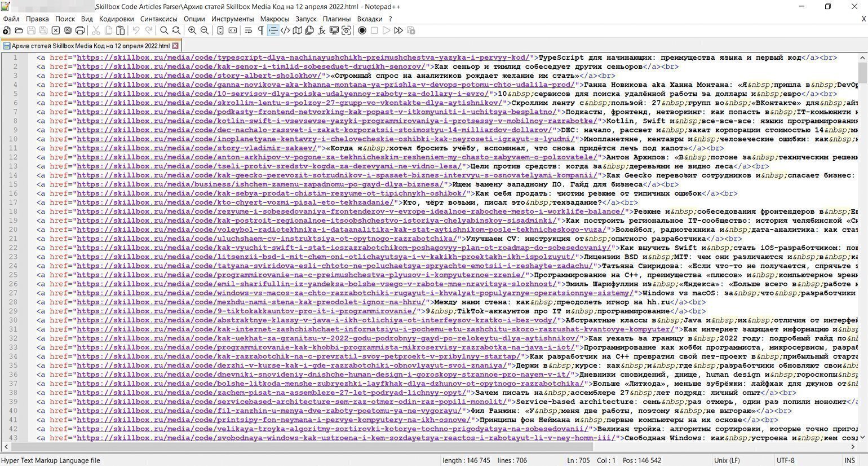
Task: Open the Синтаксисы menu
Action: coord(159,19)
